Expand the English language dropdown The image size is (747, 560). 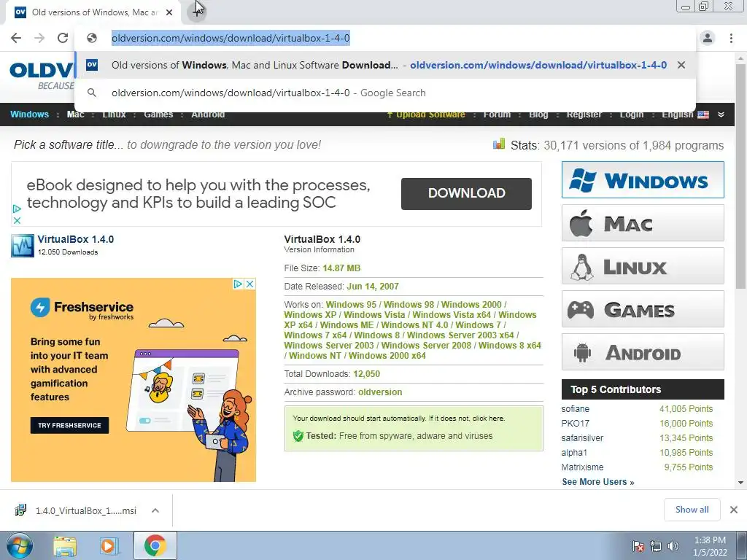721,114
